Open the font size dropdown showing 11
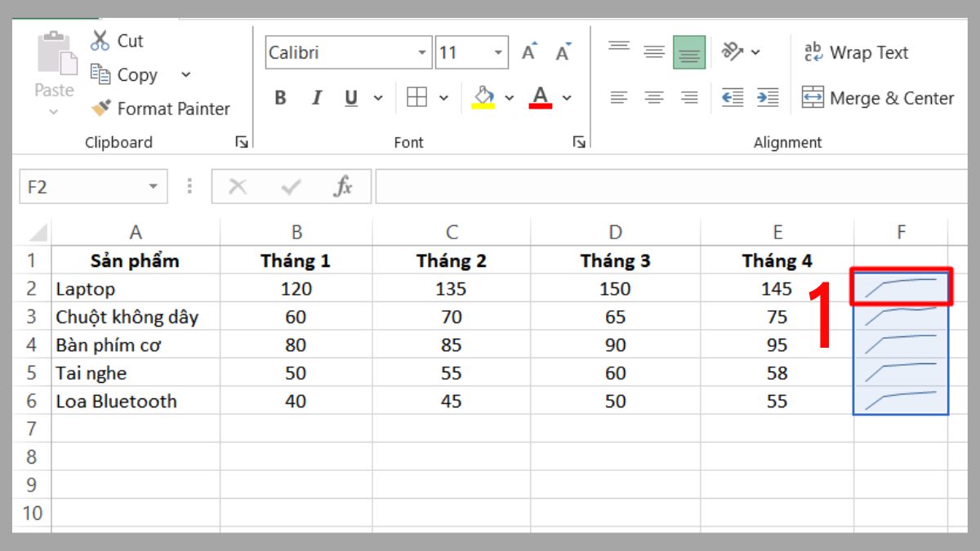The width and height of the screenshot is (980, 551). pyautogui.click(x=497, y=51)
